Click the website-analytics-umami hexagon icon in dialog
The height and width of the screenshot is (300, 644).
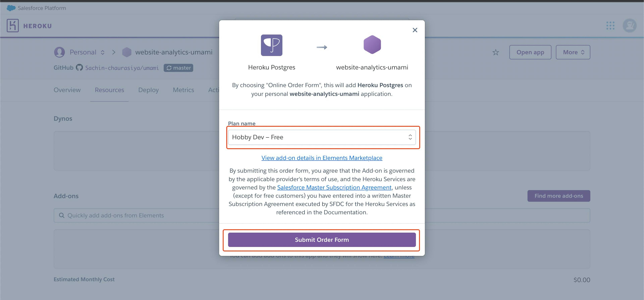click(372, 45)
